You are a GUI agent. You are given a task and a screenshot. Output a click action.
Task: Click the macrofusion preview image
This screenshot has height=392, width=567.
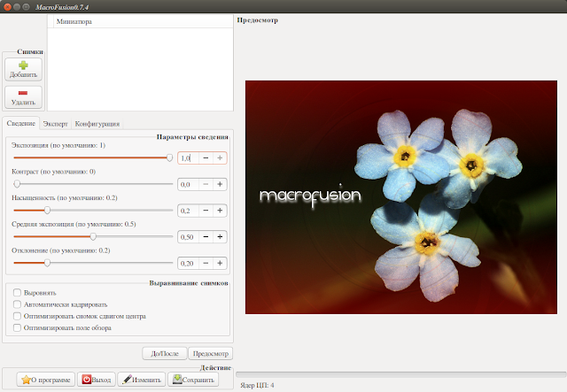(x=401, y=197)
